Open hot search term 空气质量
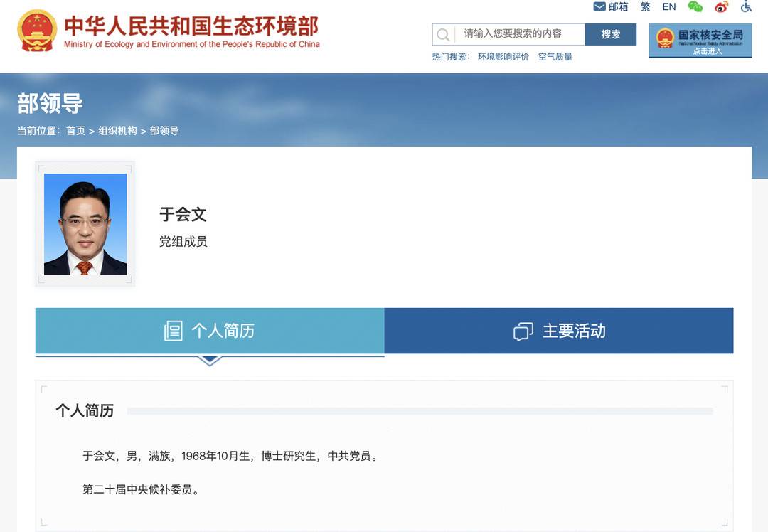 click(x=555, y=57)
